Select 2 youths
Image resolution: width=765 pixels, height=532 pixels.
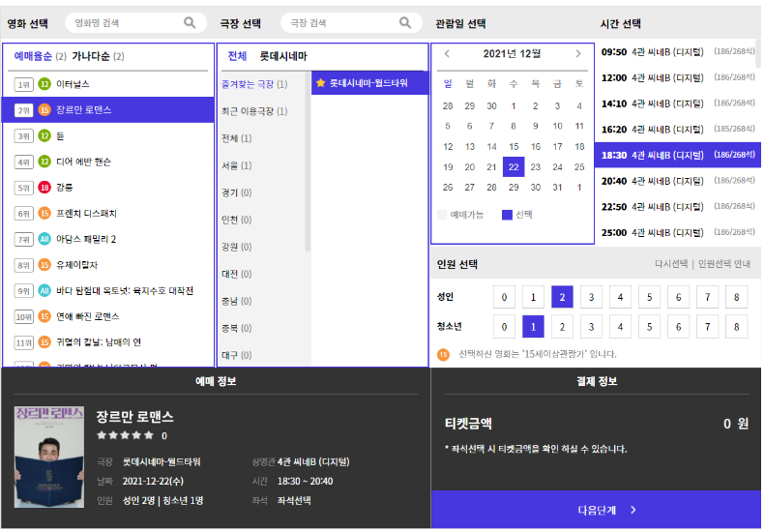point(562,327)
